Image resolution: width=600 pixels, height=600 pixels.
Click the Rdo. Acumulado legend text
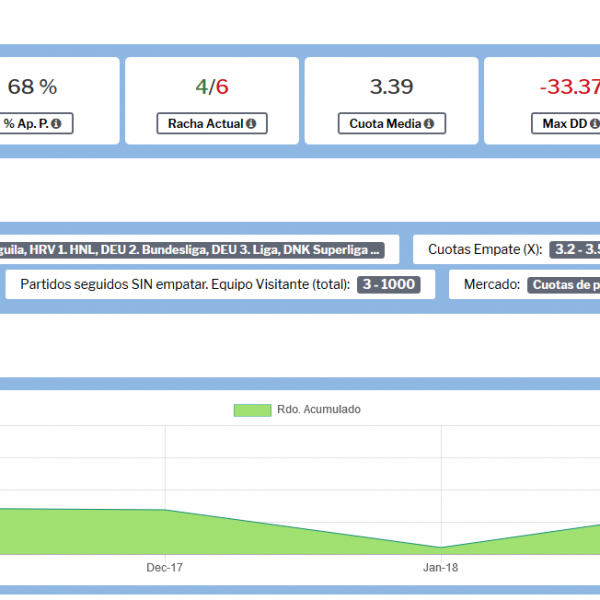click(x=319, y=409)
